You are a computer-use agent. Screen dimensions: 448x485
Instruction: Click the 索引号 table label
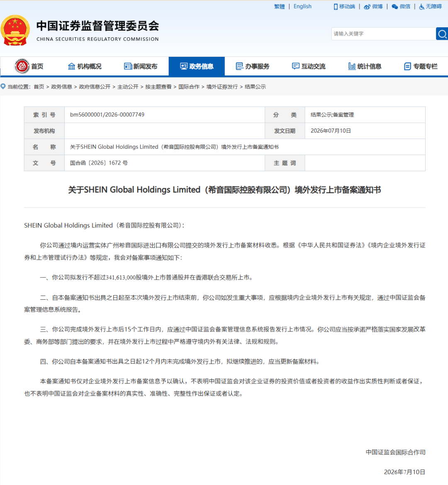point(44,115)
